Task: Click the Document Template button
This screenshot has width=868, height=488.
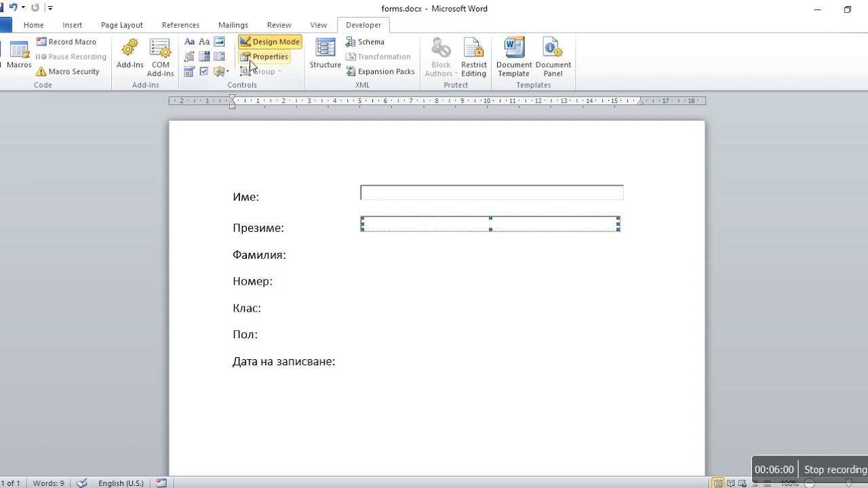Action: (x=514, y=58)
